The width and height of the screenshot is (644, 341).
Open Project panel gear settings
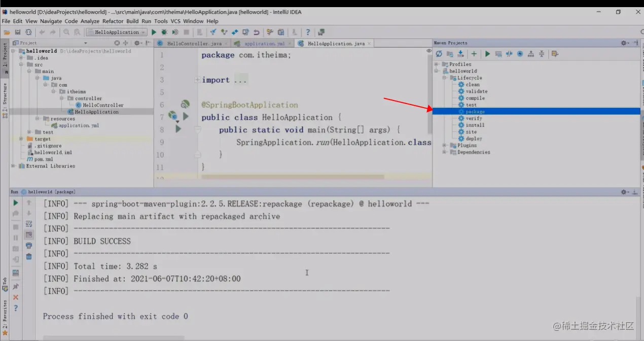coord(137,43)
